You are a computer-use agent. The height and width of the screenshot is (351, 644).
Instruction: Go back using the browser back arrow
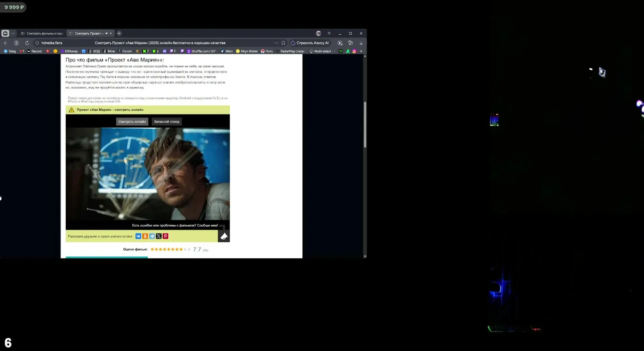point(5,43)
